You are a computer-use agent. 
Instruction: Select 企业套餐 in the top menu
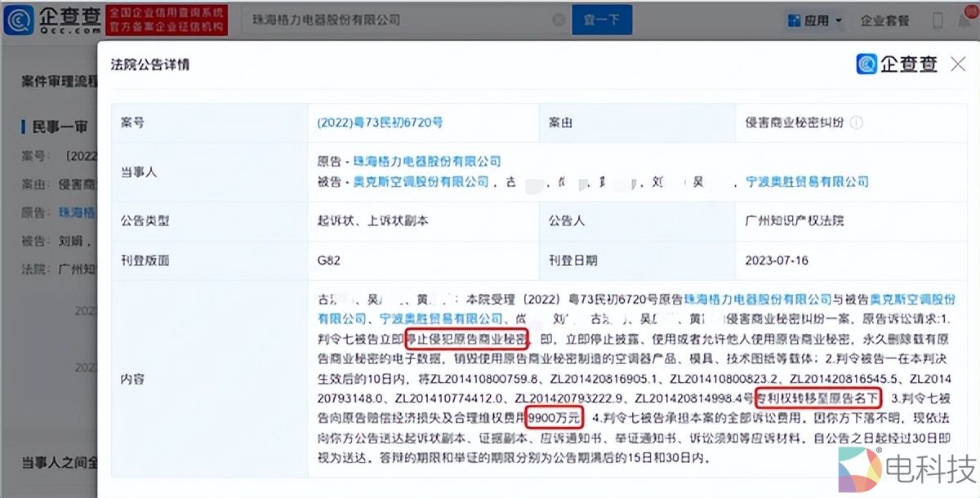coord(884,20)
